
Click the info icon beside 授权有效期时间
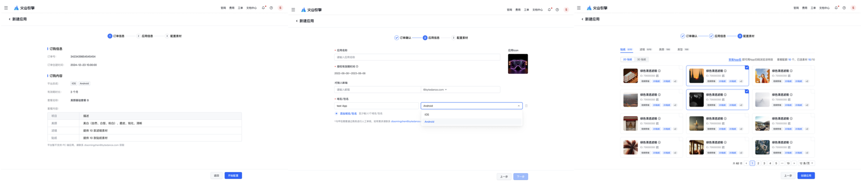click(357, 66)
